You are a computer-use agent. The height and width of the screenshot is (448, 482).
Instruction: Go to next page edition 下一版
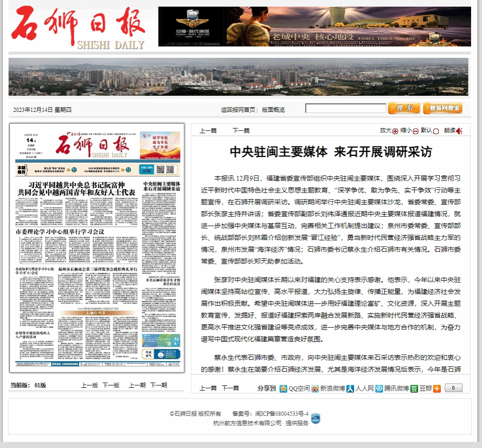coord(111,385)
